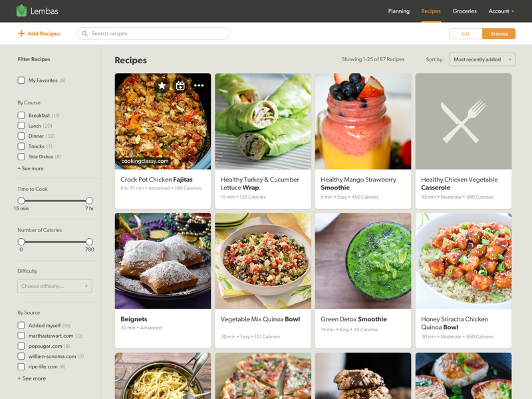Expand See more under By Course
Image resolution: width=532 pixels, height=399 pixels.
(x=31, y=168)
